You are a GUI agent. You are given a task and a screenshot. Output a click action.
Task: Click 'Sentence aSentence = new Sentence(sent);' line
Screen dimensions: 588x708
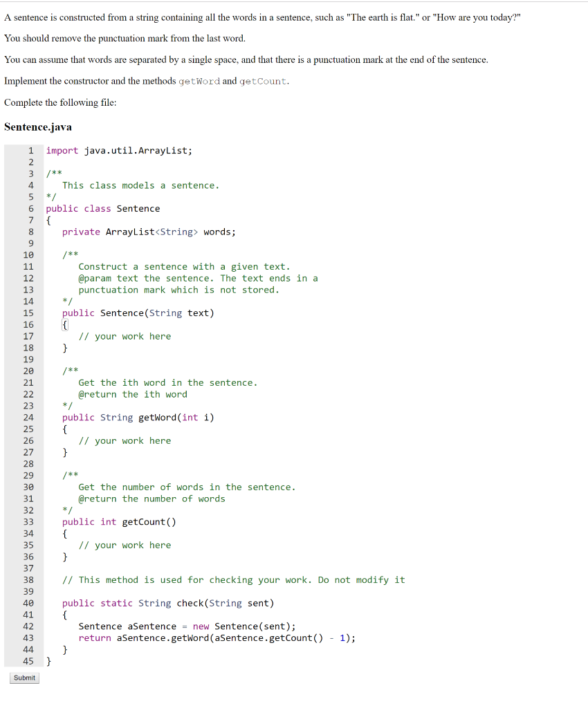(x=187, y=626)
